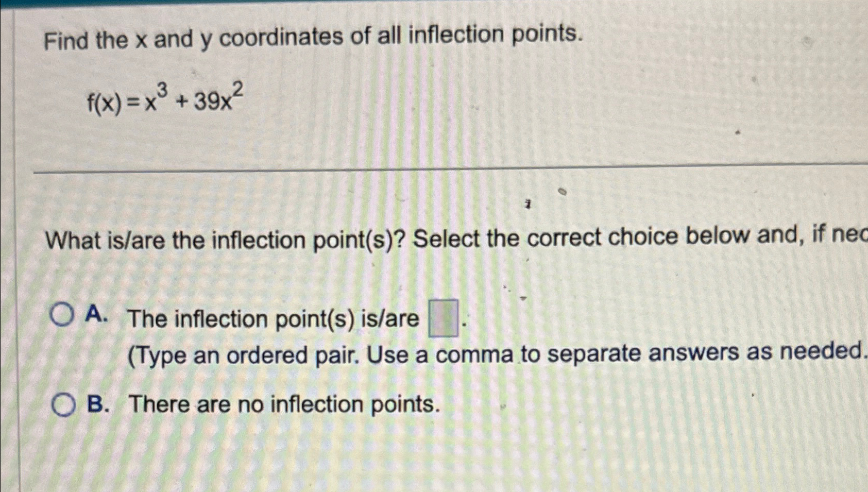868x492 pixels.
Task: Click the 'There are no inflection points' text
Action: 283,405
